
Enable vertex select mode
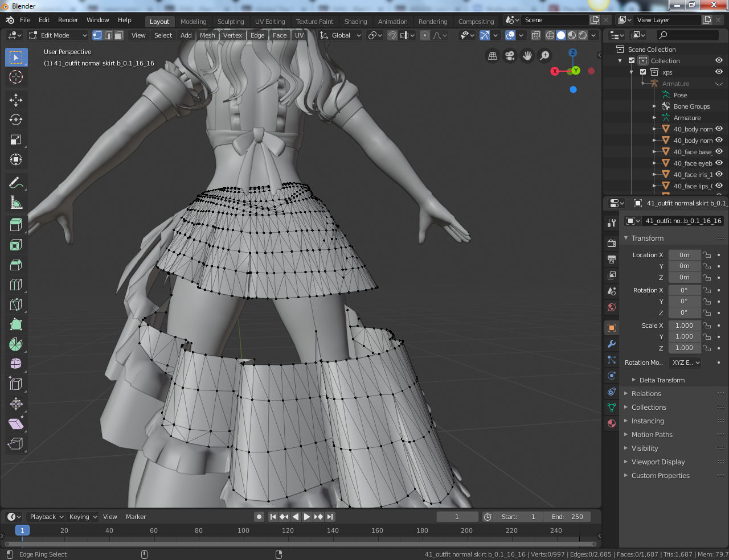[x=97, y=35]
